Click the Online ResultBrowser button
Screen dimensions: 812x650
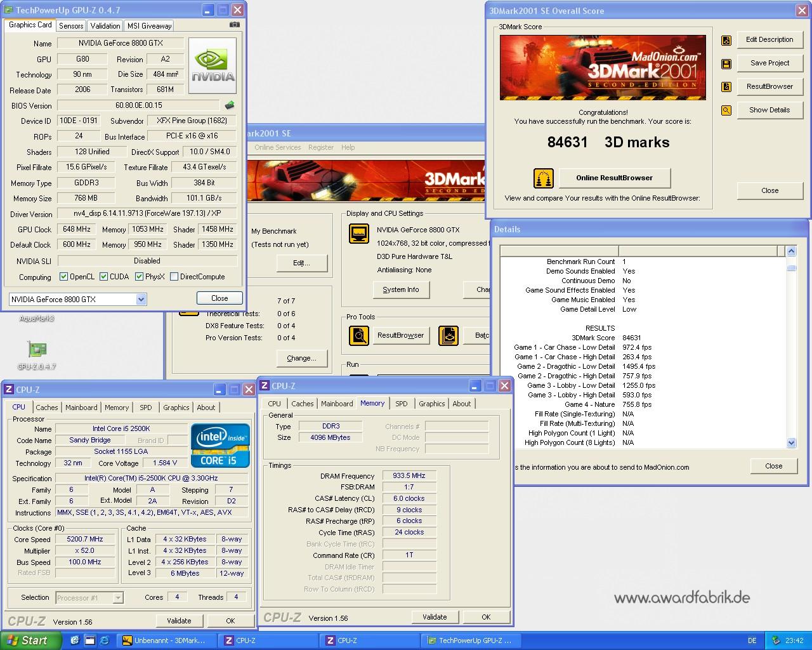coord(614,178)
